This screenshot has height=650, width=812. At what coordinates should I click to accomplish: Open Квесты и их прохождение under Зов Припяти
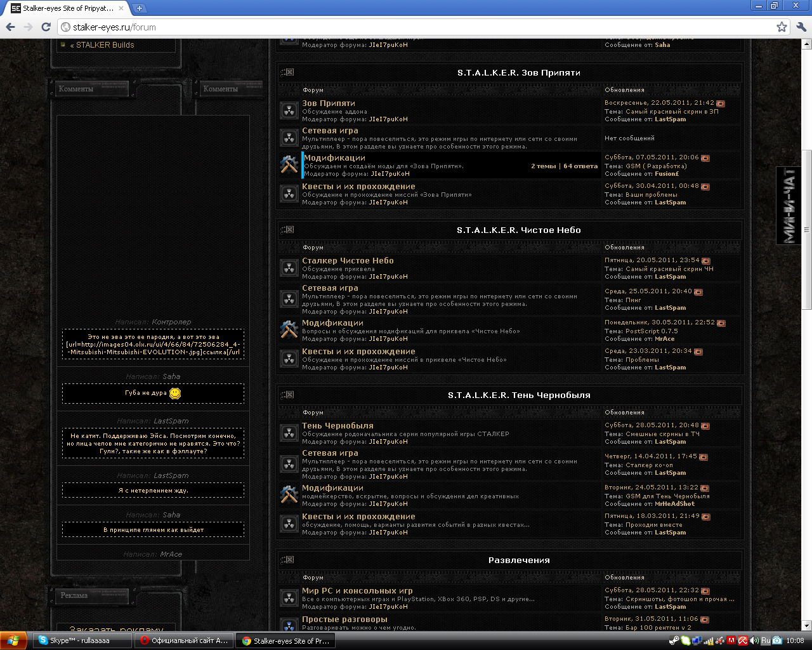358,187
